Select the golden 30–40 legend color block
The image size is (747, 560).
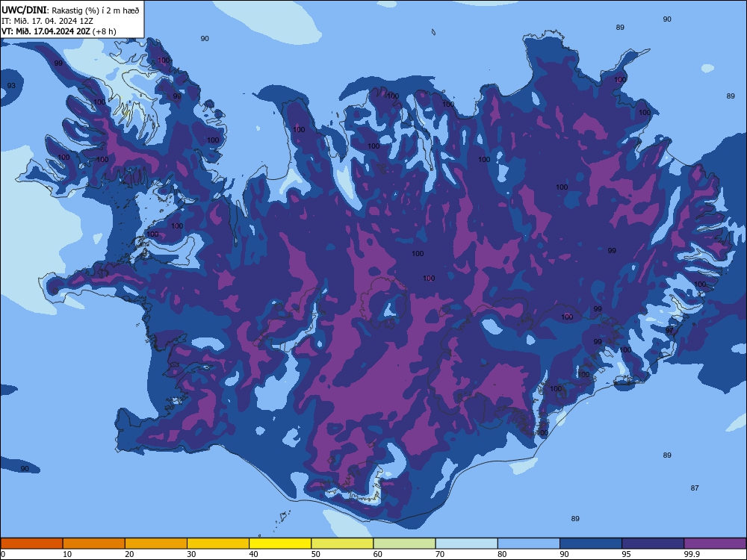[218, 544]
